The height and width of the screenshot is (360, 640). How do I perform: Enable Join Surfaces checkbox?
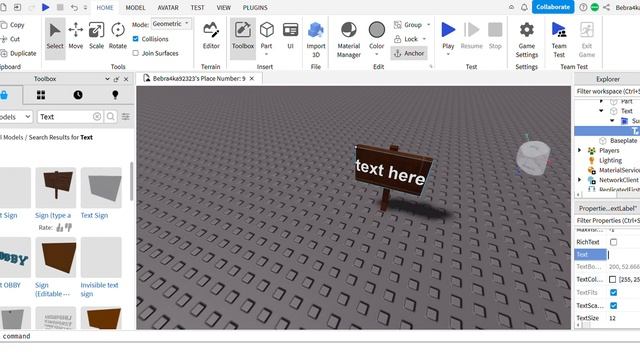tap(136, 53)
